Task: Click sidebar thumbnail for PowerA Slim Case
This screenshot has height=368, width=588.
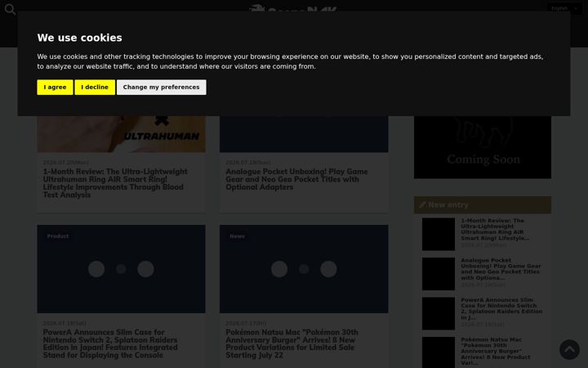Action: (439, 313)
